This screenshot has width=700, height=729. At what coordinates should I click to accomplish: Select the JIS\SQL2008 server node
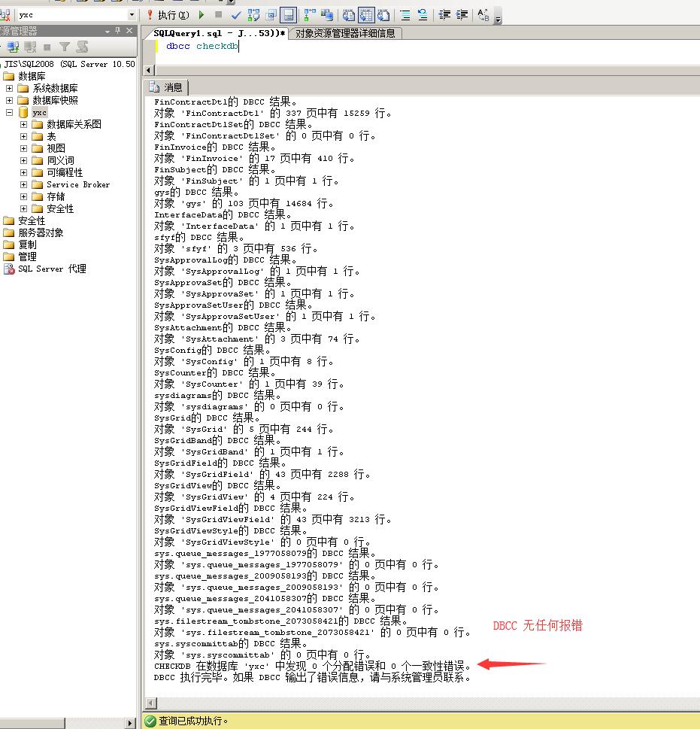pyautogui.click(x=70, y=64)
